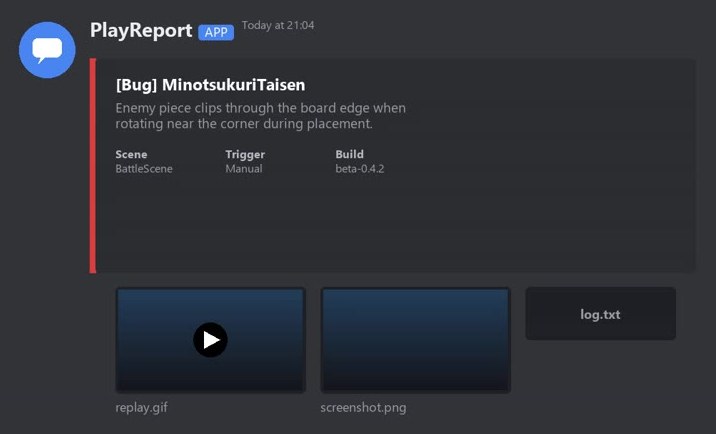
Task: Click the 'Trigger' field label
Action: tap(245, 154)
